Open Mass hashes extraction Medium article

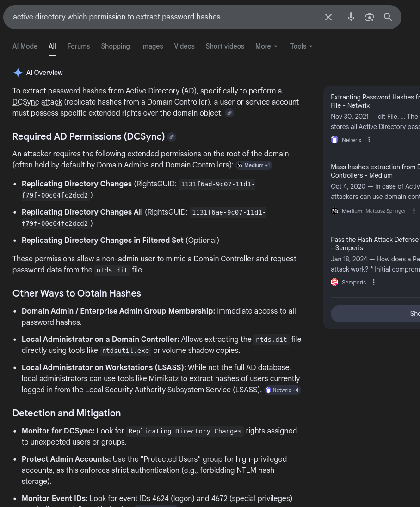coord(375,171)
